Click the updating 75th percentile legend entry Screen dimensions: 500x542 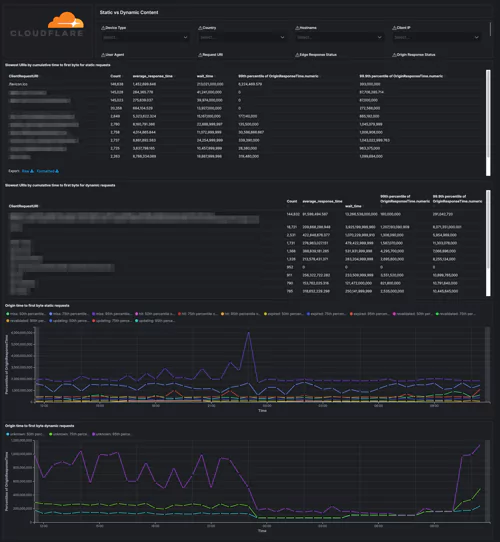click(112, 321)
